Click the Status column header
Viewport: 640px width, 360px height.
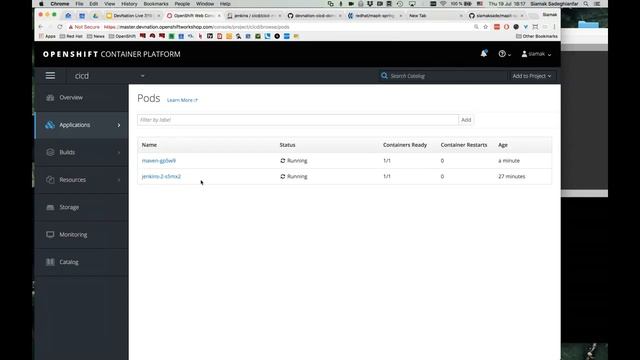click(287, 145)
